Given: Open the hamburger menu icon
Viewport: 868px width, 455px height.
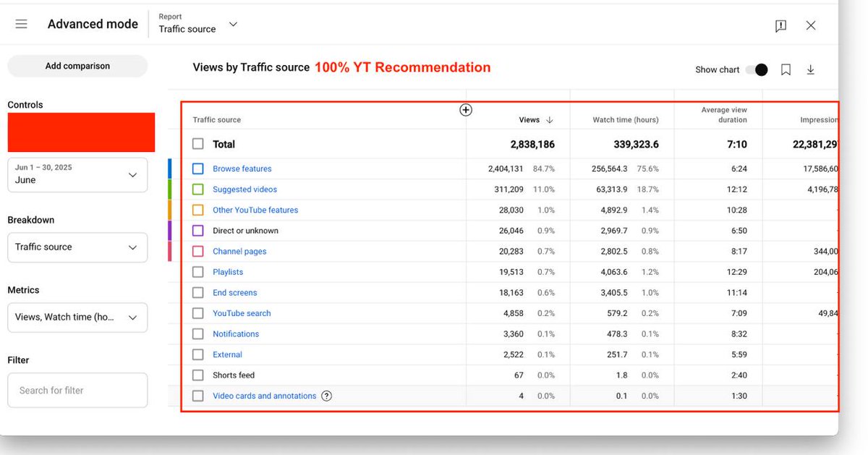Looking at the screenshot, I should point(21,24).
